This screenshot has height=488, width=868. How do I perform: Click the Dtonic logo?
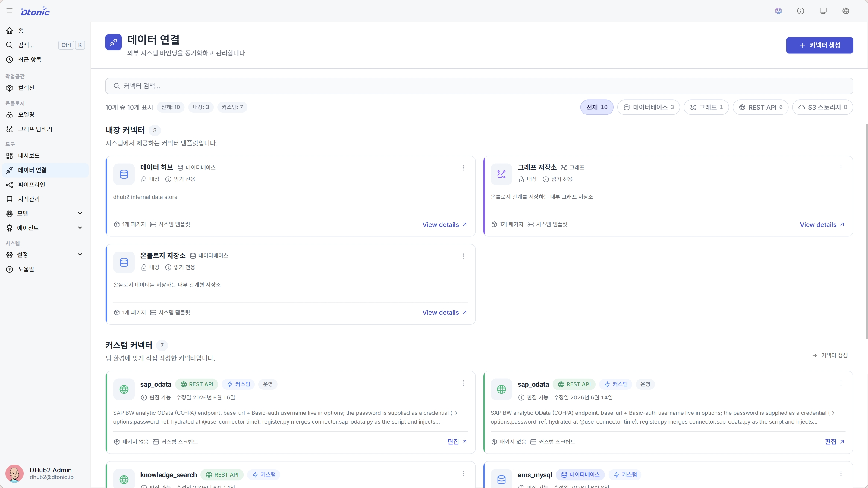pos(35,11)
